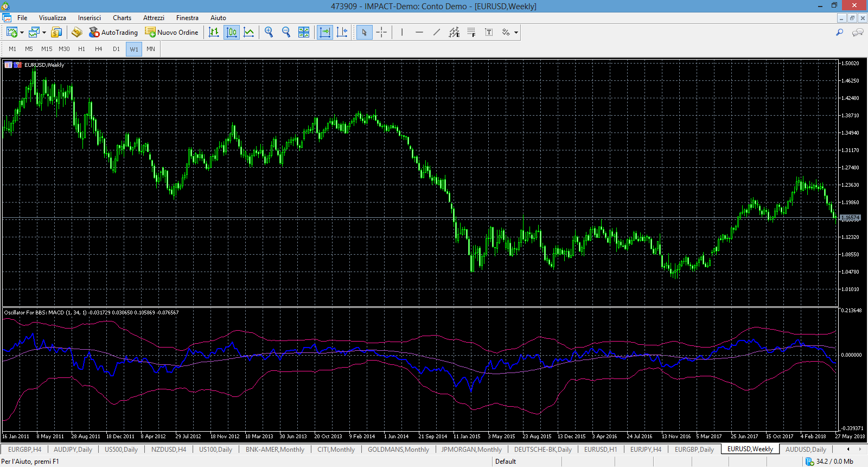Switch timeframe to H1

[x=81, y=49]
